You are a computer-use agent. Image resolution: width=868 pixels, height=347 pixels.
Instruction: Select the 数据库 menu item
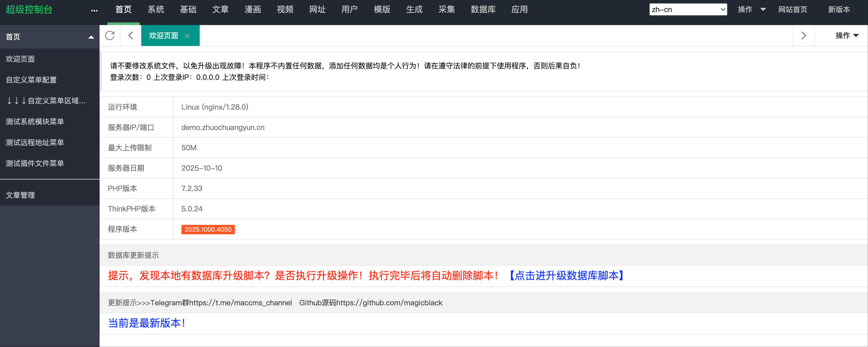(x=483, y=9)
